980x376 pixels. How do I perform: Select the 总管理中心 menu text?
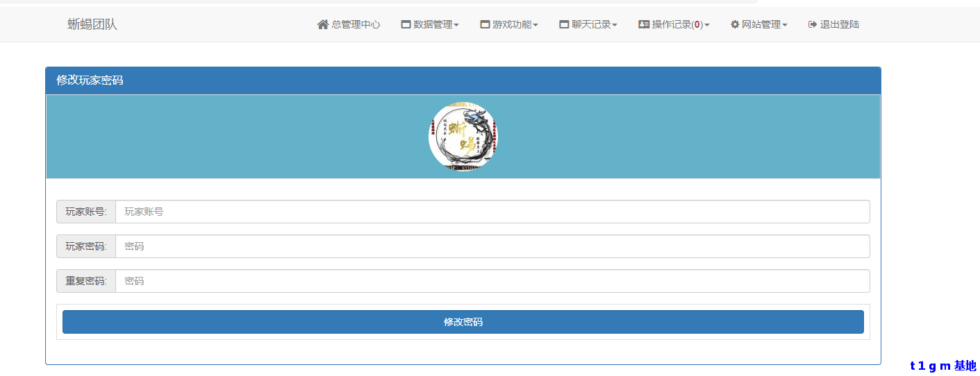tap(356, 24)
